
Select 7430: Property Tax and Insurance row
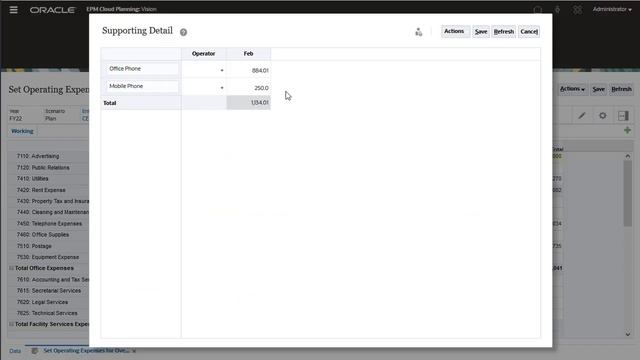tap(53, 201)
